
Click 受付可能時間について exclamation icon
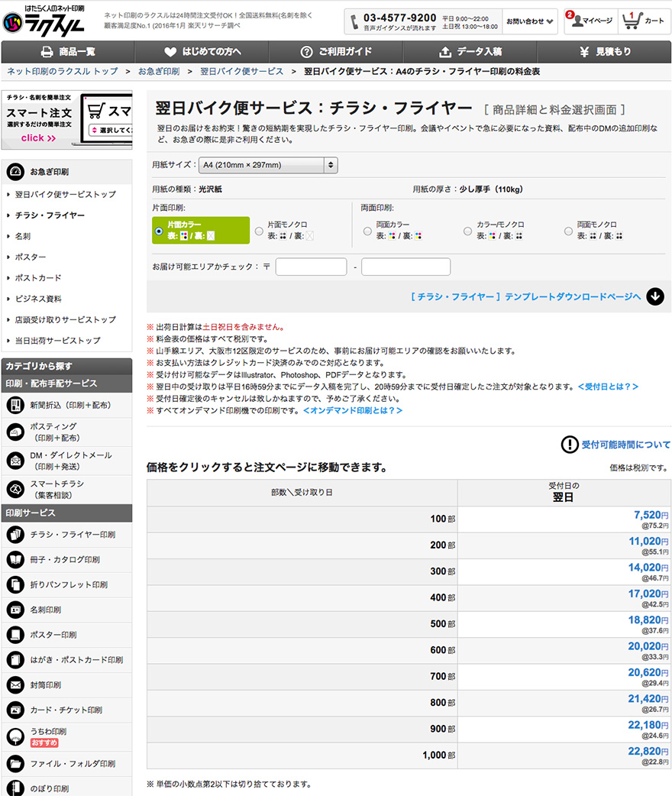point(570,445)
